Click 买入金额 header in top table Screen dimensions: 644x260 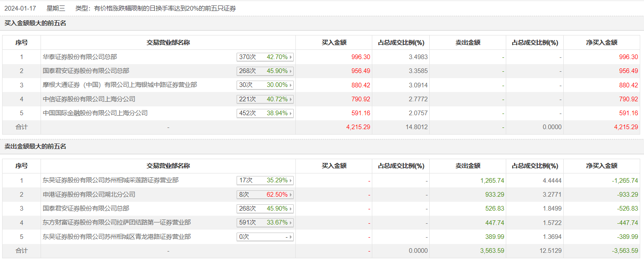coord(334,43)
